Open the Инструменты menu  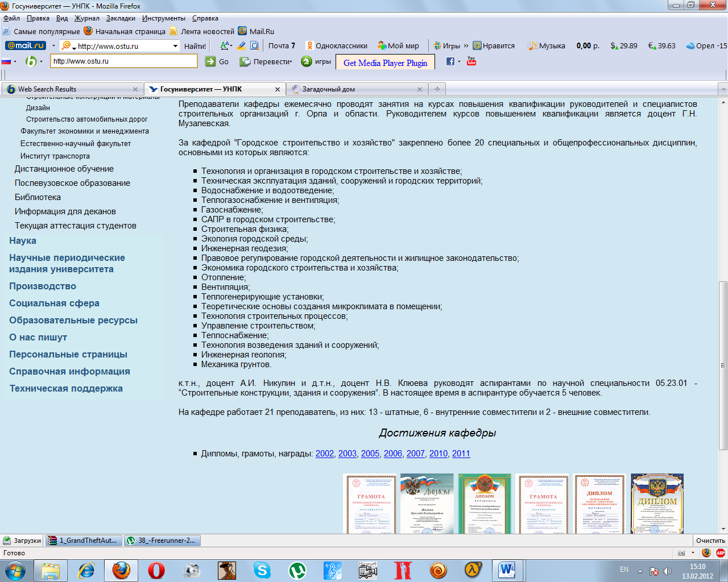[x=164, y=18]
